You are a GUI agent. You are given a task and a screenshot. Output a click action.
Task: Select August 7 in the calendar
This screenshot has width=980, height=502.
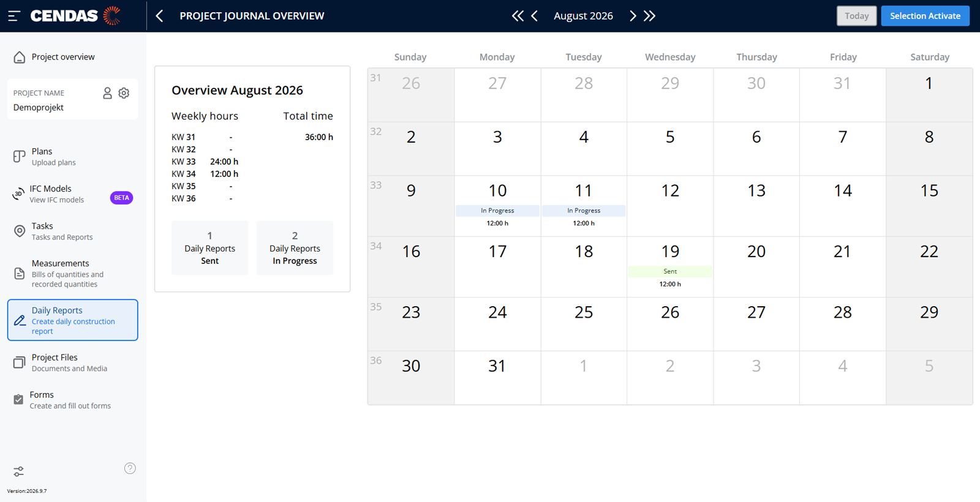tap(843, 149)
